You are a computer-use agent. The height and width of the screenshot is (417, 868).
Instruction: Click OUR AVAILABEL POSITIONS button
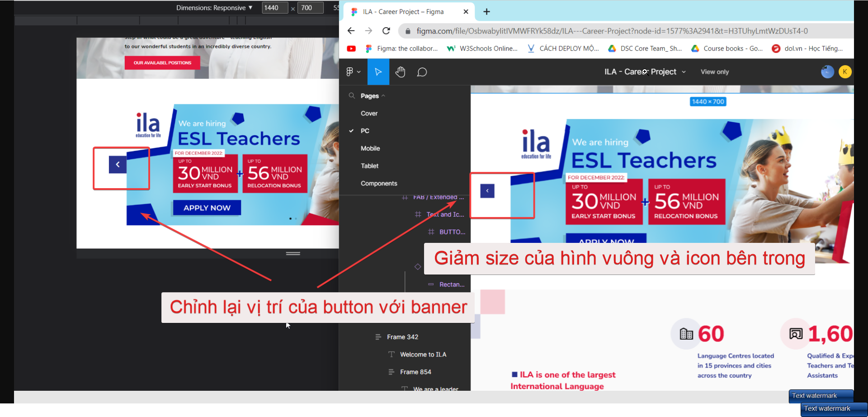[162, 63]
